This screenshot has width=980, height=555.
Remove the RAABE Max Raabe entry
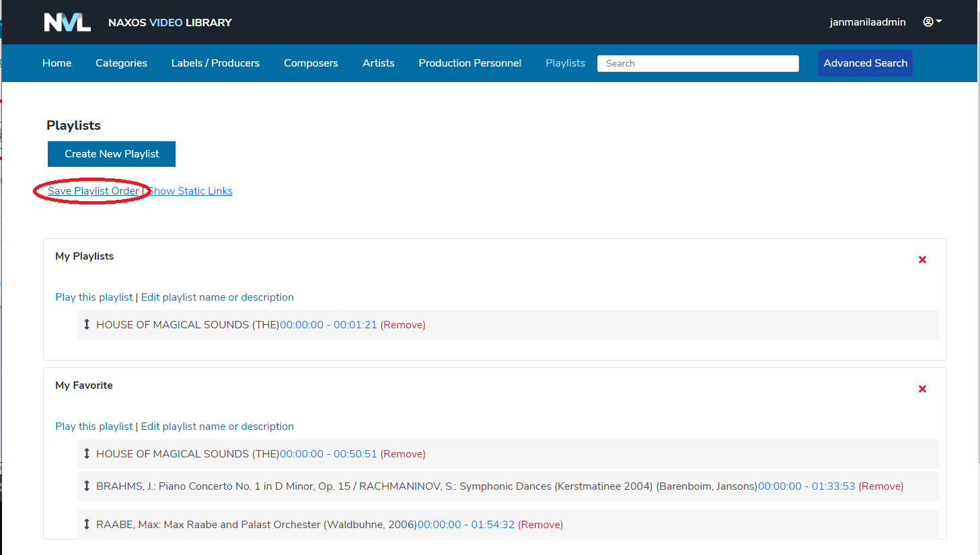click(540, 525)
